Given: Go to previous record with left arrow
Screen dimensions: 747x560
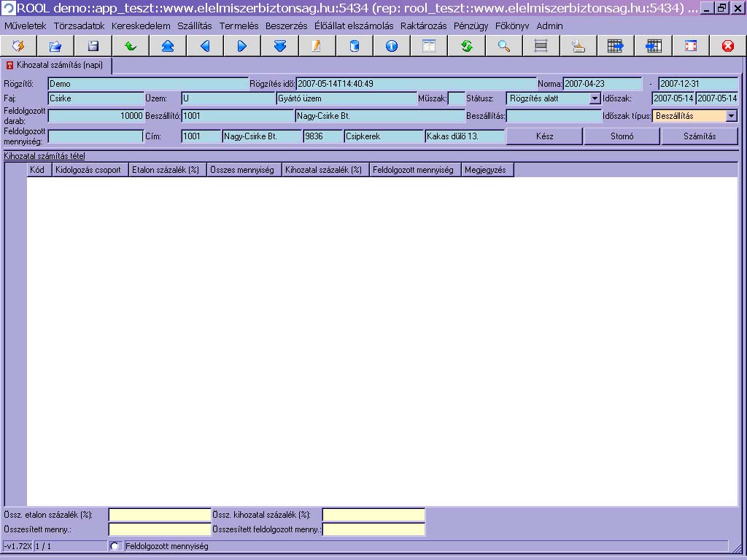Looking at the screenshot, I should point(205,46).
